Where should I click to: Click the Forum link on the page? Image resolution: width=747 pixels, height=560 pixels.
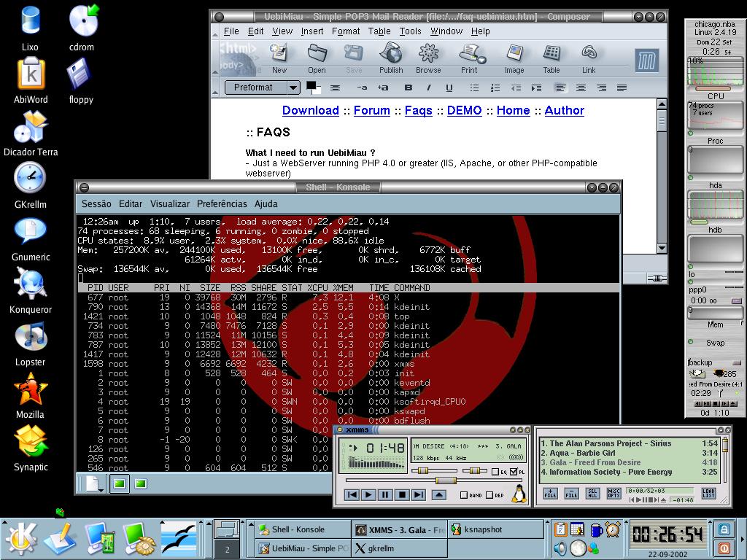tap(371, 111)
